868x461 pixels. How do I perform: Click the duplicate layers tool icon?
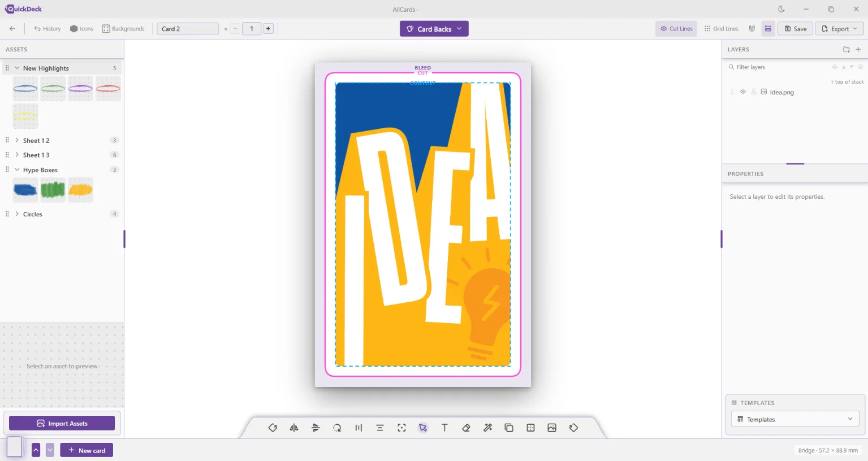[x=509, y=428]
